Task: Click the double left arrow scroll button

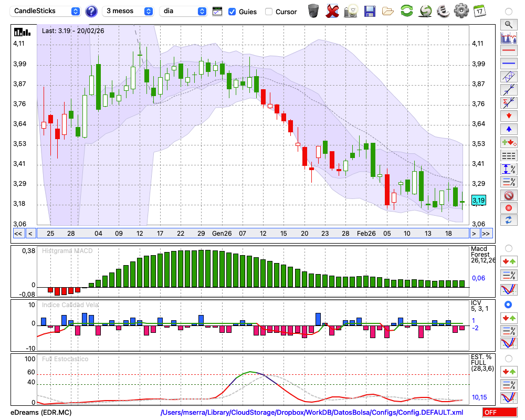Action: pyautogui.click(x=18, y=234)
